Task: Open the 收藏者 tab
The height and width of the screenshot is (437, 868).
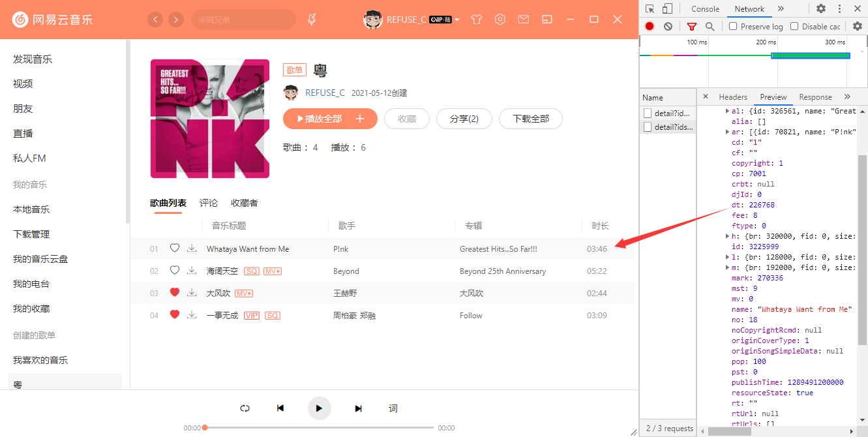Action: click(x=245, y=203)
